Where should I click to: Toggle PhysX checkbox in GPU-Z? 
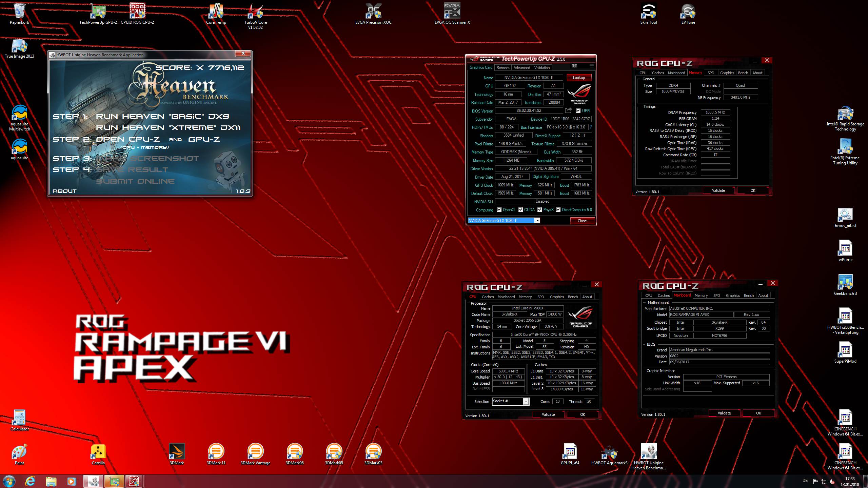tap(539, 210)
